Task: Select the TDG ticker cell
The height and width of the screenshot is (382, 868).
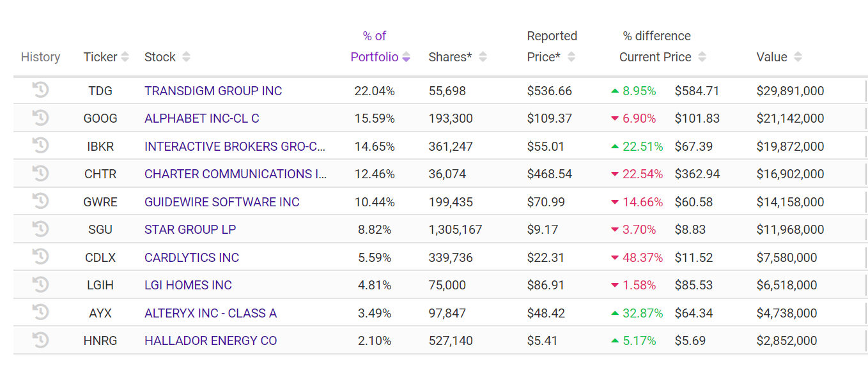Action: click(x=100, y=91)
